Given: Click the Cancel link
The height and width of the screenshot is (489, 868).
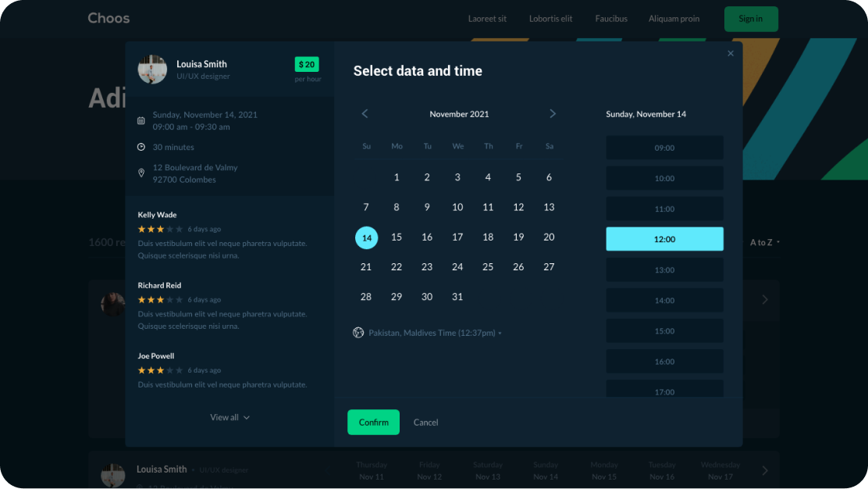Looking at the screenshot, I should 425,423.
